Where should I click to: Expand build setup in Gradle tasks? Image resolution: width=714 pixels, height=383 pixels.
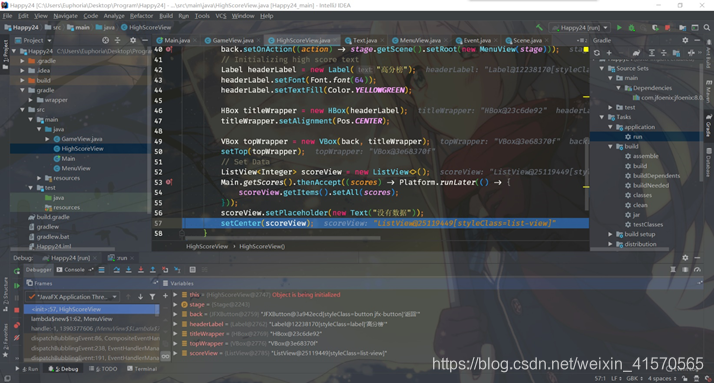point(611,234)
